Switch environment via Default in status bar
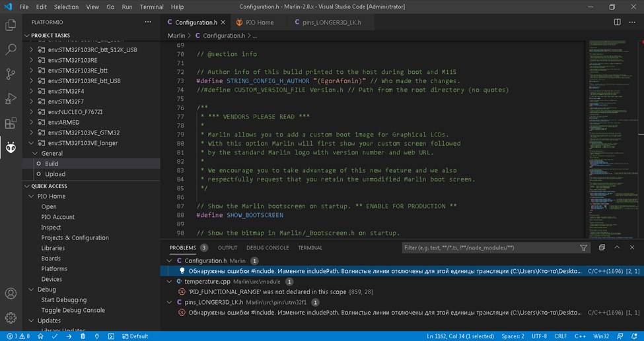This screenshot has height=341, width=644. (135, 336)
